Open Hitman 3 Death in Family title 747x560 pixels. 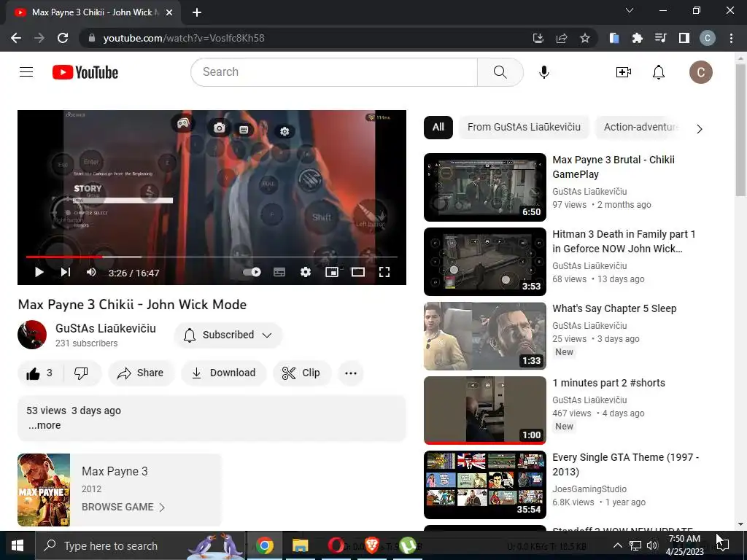pyautogui.click(x=624, y=241)
